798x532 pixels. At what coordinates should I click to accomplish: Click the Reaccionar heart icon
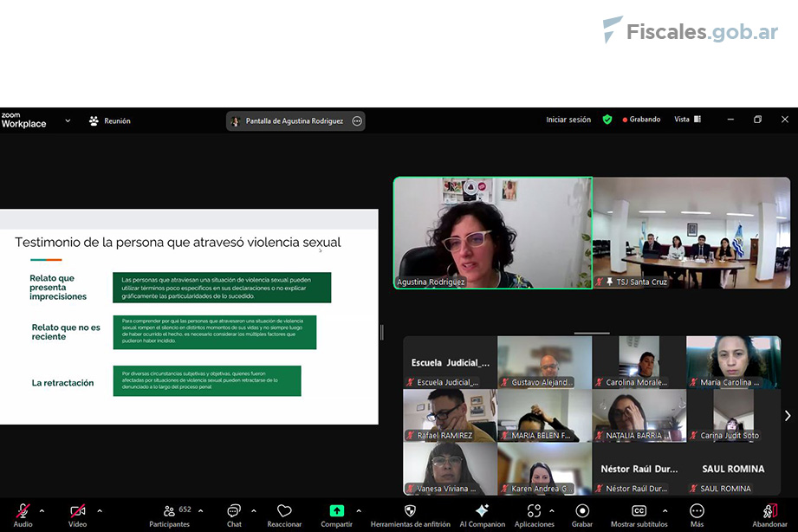284,511
